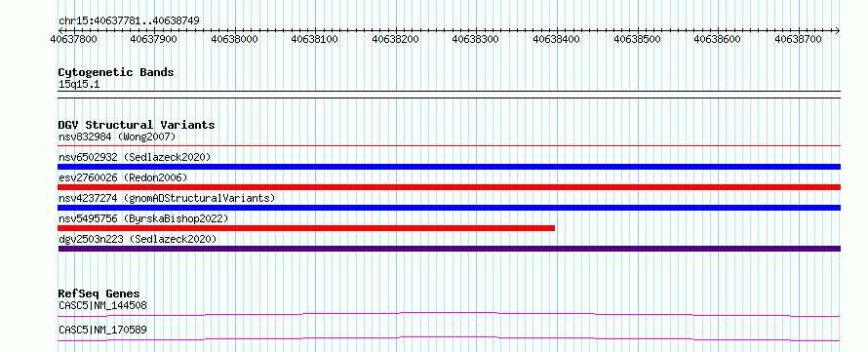Click the chr15:40637781..40638749 region label
This screenshot has height=352, width=868.
(129, 21)
